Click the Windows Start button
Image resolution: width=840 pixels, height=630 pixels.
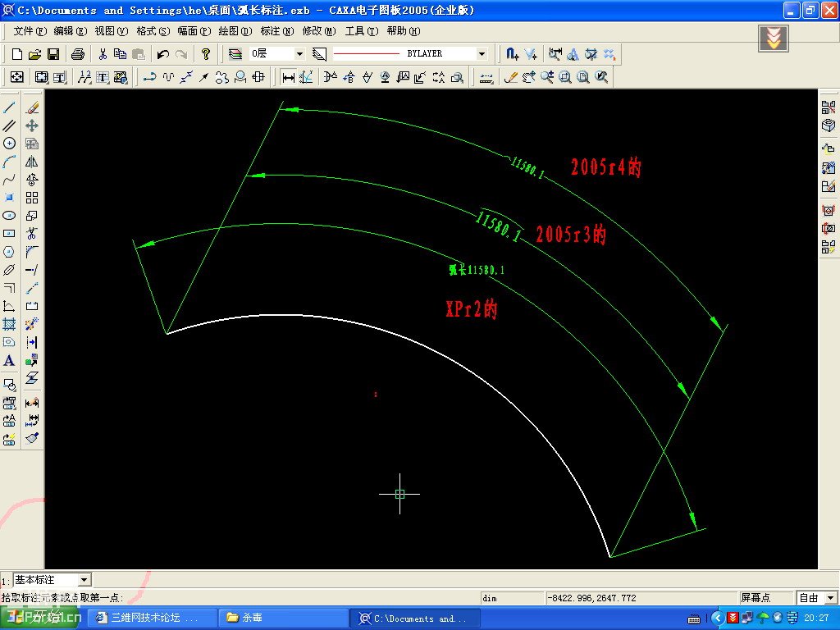click(41, 618)
